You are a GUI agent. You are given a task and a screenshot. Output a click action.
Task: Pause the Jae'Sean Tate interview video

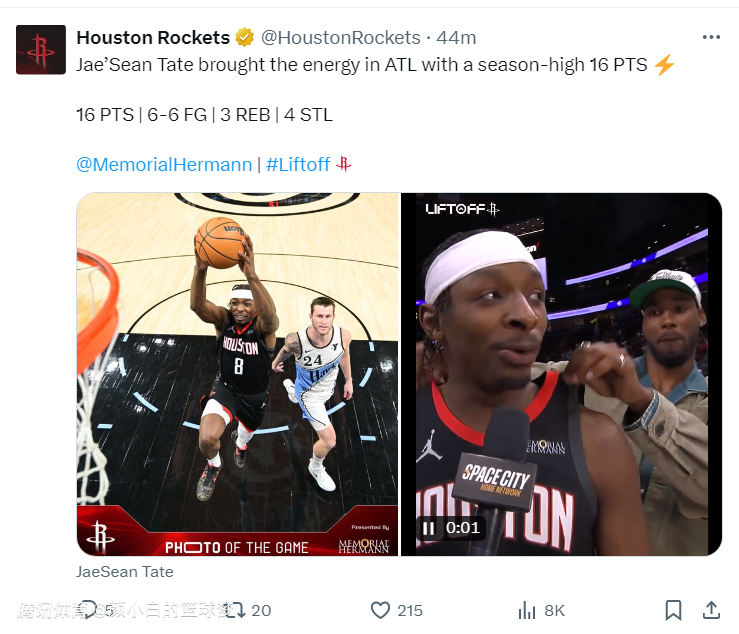(429, 528)
